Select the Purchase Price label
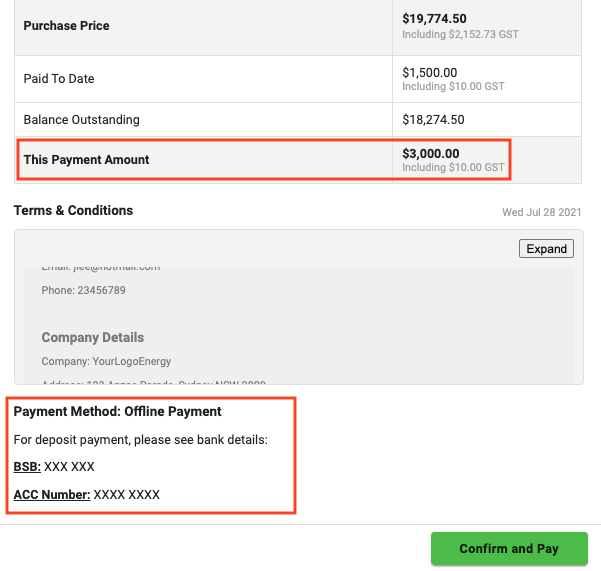 pos(66,26)
